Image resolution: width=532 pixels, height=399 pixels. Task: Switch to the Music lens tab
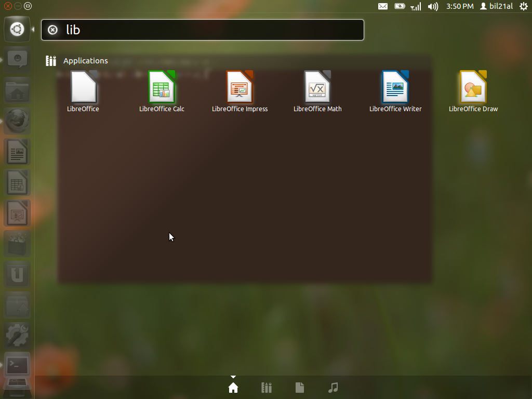click(334, 388)
